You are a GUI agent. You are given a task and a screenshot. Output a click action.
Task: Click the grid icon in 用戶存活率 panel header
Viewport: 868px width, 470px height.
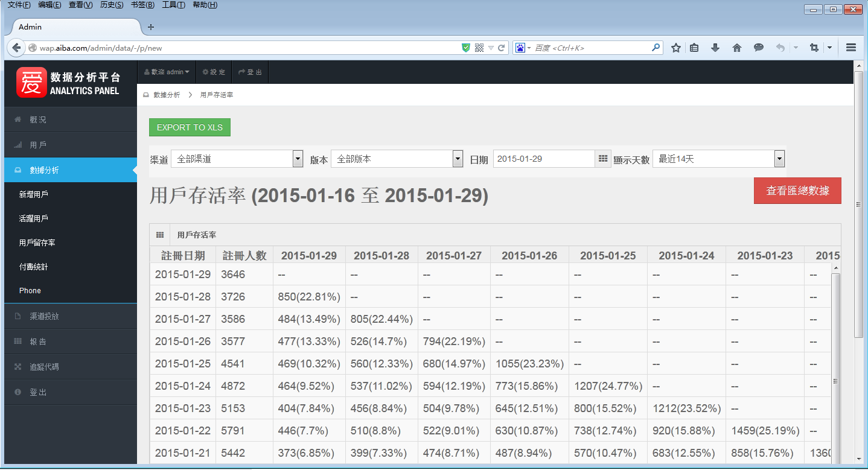[160, 235]
